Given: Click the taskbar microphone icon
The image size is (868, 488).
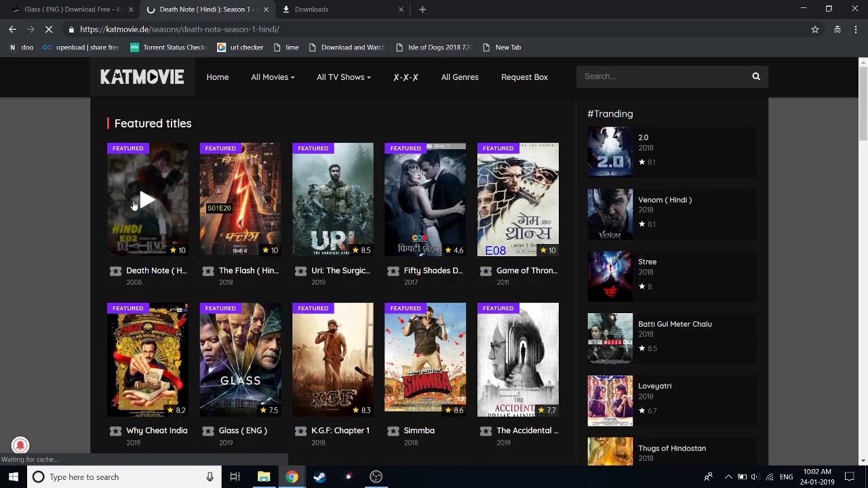Looking at the screenshot, I should (x=210, y=477).
